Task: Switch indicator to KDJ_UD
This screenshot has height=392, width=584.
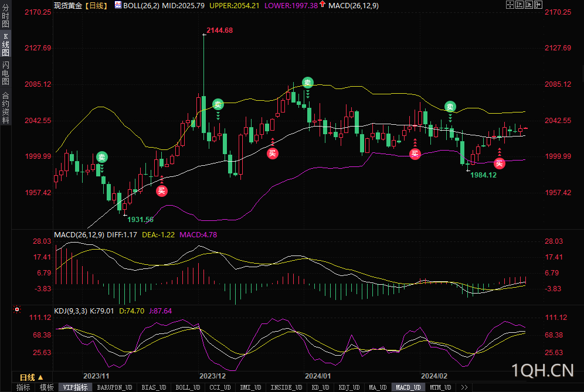Action: 349,387
